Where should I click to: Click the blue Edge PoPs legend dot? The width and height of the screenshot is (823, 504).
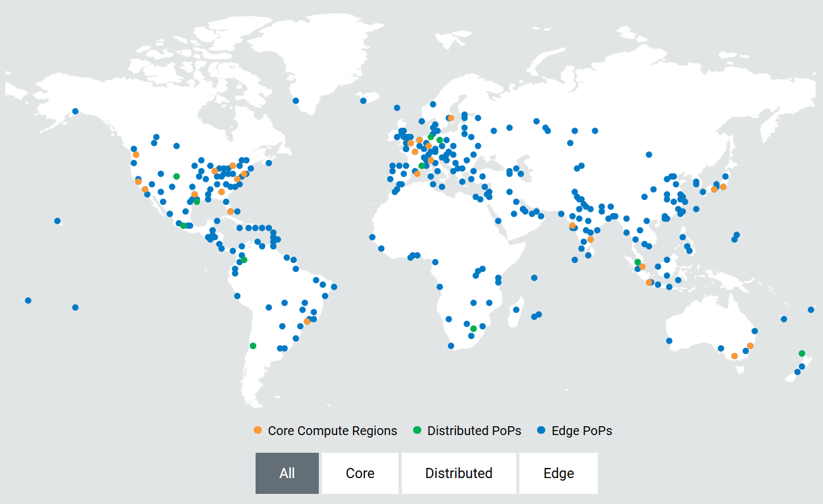(x=541, y=431)
